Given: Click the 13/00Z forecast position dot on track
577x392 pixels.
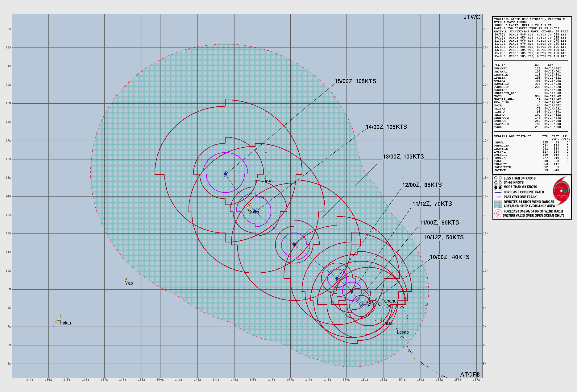Looking at the screenshot, I should click(294, 245).
